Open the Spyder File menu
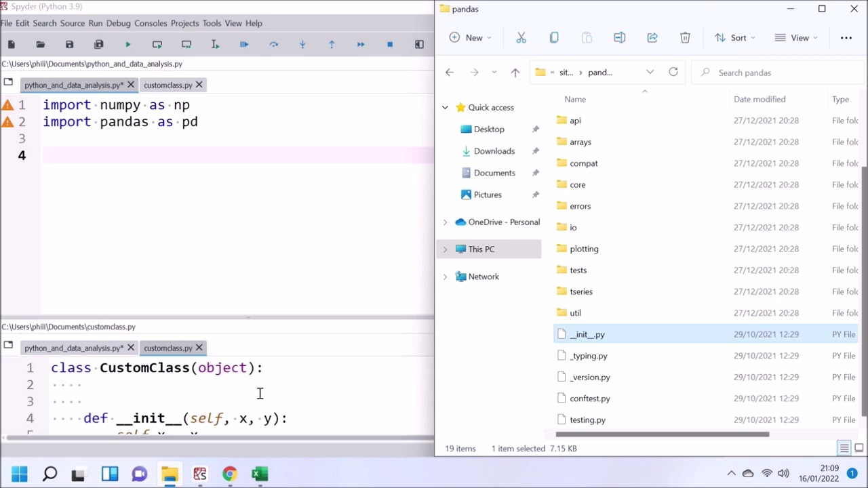The image size is (868, 488). tap(6, 23)
